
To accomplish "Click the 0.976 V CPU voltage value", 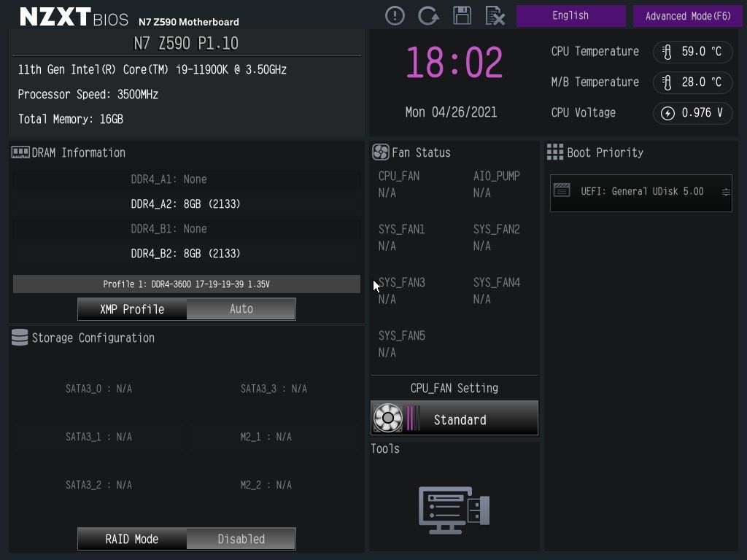I will [x=703, y=113].
